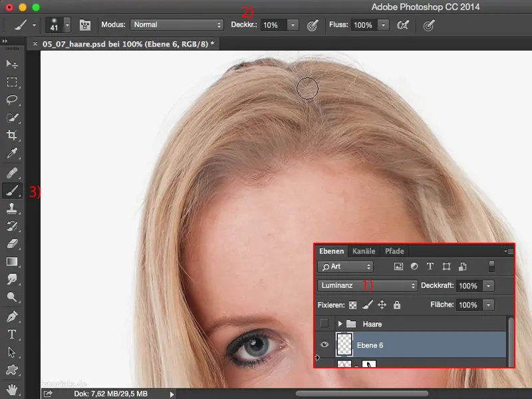Select the Brush tool in toolbox

[x=12, y=191]
